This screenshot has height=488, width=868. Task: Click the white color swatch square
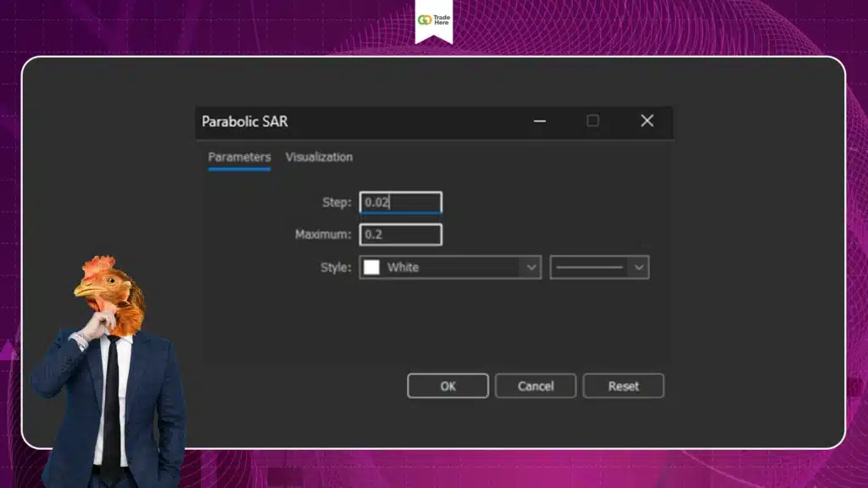(371, 267)
